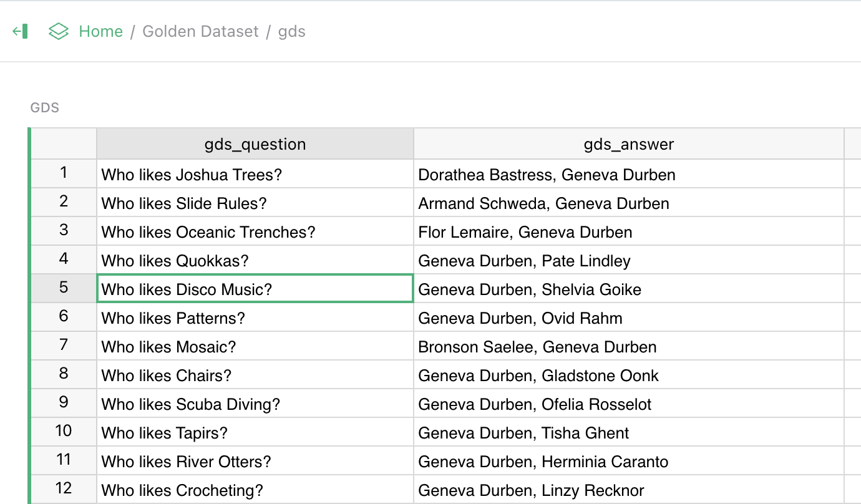Click answer 'Geneva Durben, Shelvia Goike'
This screenshot has width=861, height=504.
(628, 289)
